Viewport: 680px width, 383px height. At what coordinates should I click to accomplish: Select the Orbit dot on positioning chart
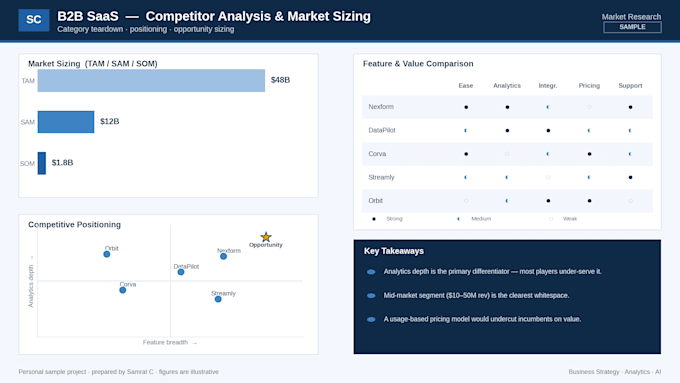107,254
